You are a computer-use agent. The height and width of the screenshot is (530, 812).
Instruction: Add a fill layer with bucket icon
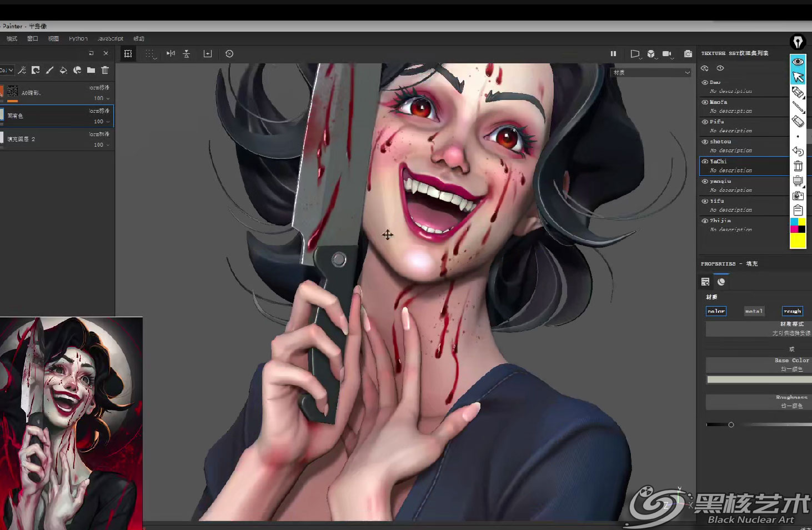click(x=63, y=70)
